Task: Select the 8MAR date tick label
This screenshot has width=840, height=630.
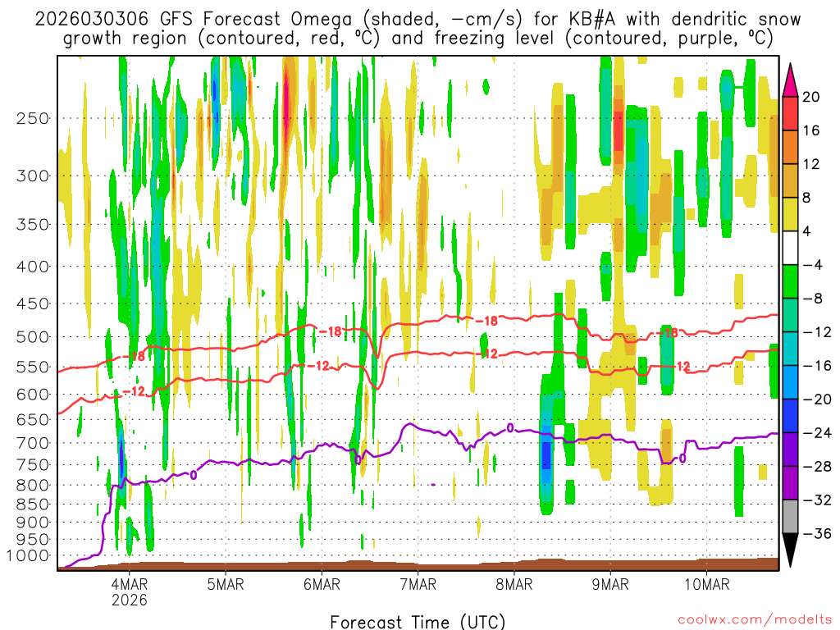Action: coord(514,584)
